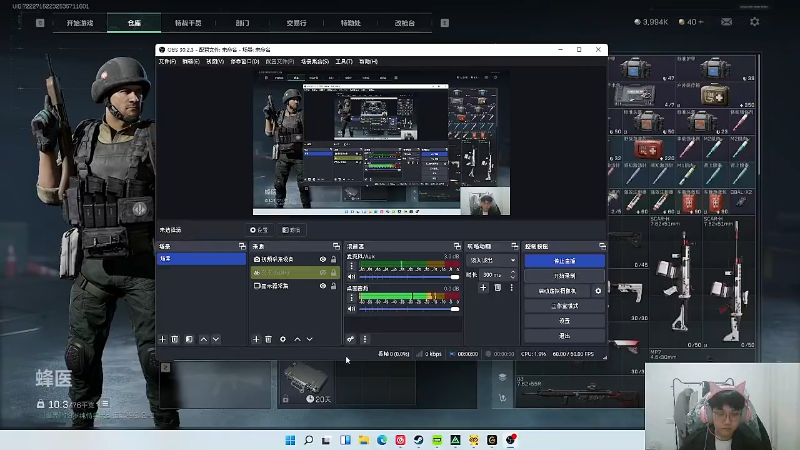Image resolution: width=800 pixels, height=450 pixels.
Task: Decrease transition duration with down stepper arrow
Action: [513, 277]
